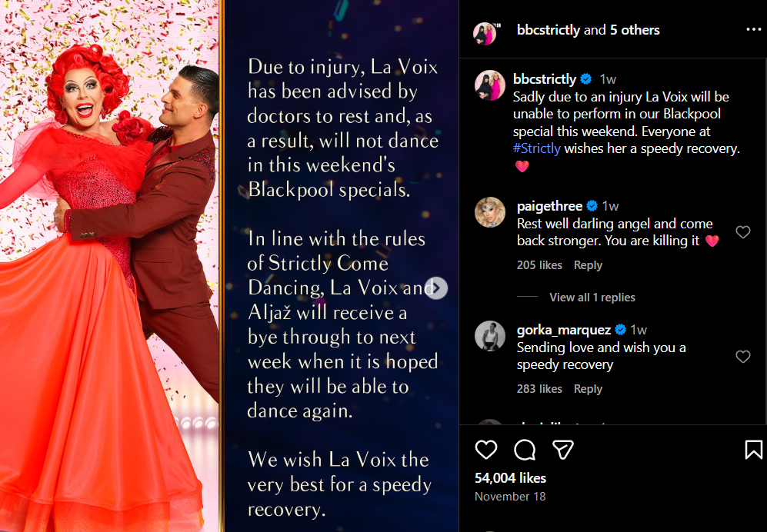
Task: Like paigethree's comment heart
Action: coord(743,231)
